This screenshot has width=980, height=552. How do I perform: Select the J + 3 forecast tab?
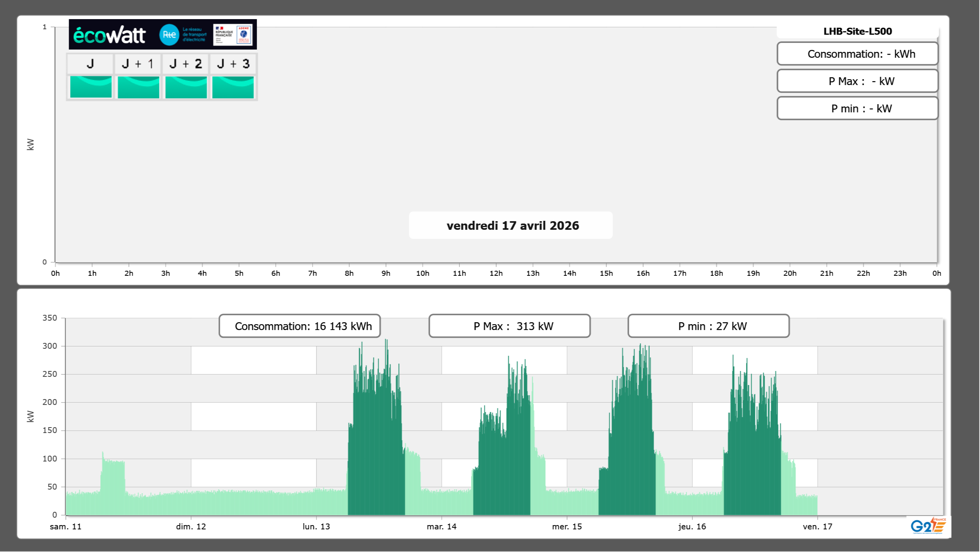[233, 64]
